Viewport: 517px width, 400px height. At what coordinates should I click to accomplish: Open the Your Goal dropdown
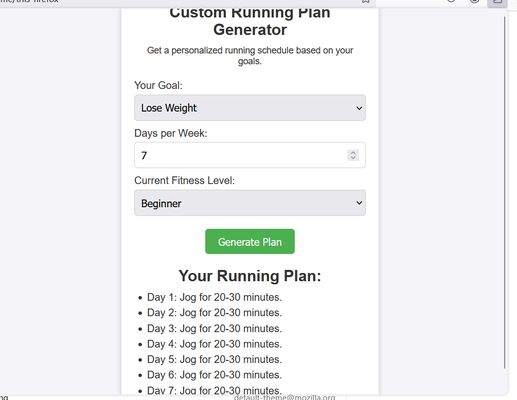[250, 108]
